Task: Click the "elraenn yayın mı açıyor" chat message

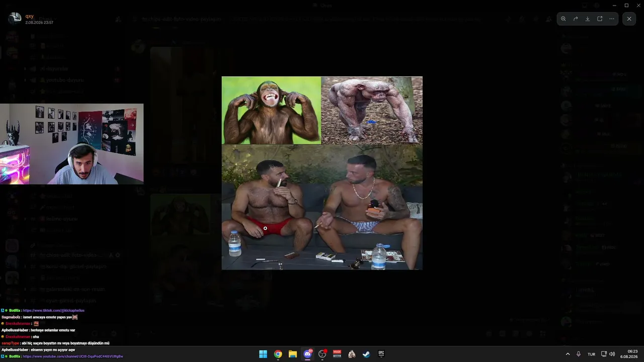Action: click(x=38, y=350)
